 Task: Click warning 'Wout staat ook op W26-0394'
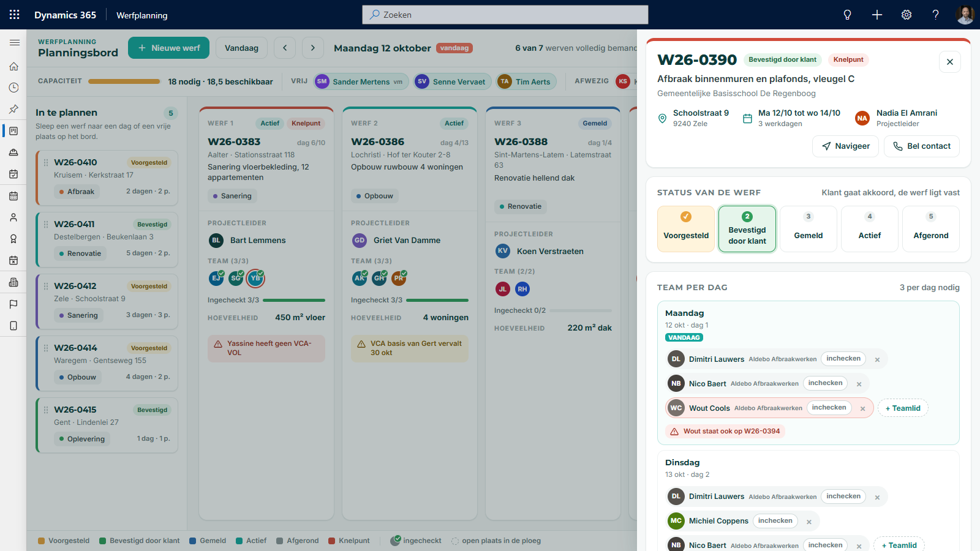click(725, 431)
